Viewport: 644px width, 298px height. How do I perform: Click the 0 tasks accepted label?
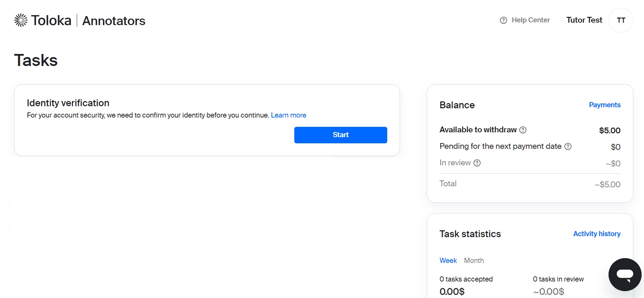click(466, 279)
